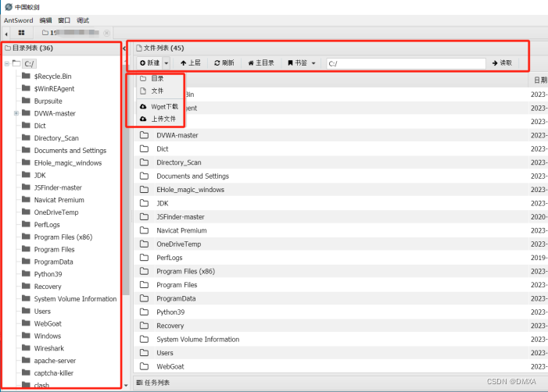Open the AntSword menu
Screen dimensions: 548x392
[x=18, y=20]
